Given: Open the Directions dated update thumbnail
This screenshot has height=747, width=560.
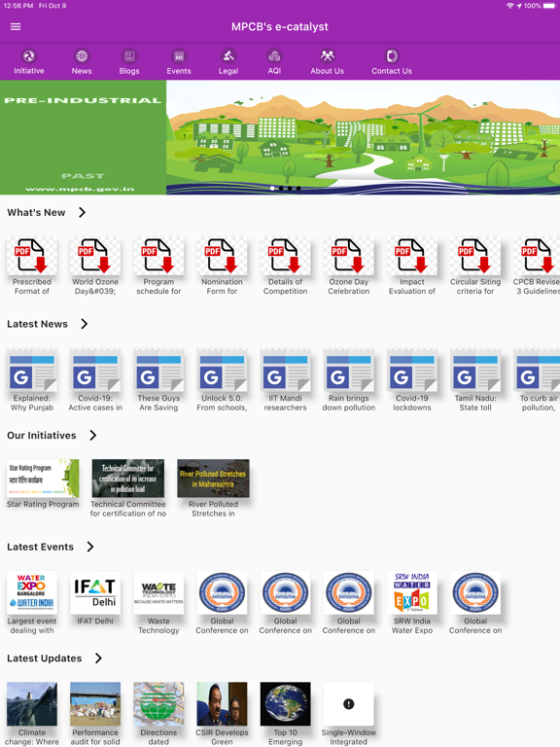Looking at the screenshot, I should 158,704.
